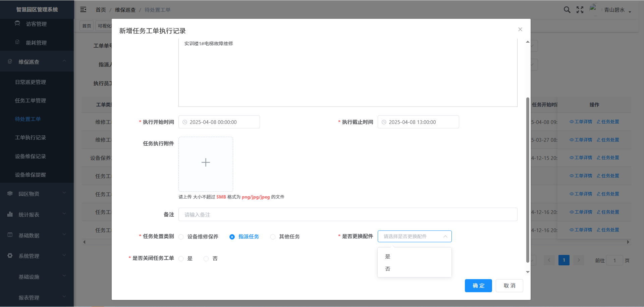Toggle fullscreen mode icon
Screen dimensions: 644x307
pos(580,10)
